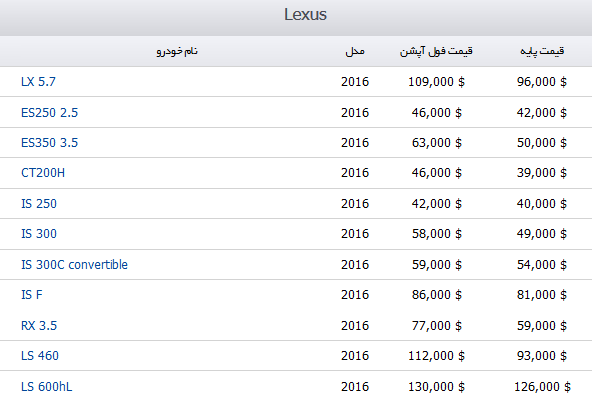Select the 58,000 $ full option price
The image size is (592, 396).
[x=436, y=234]
